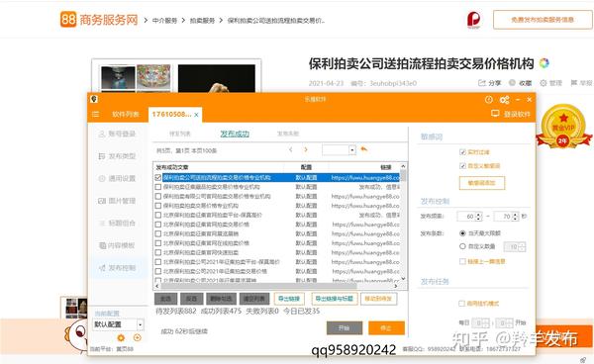Switch to the 发布失败 sub-tab
The width and height of the screenshot is (594, 364).
[288, 134]
